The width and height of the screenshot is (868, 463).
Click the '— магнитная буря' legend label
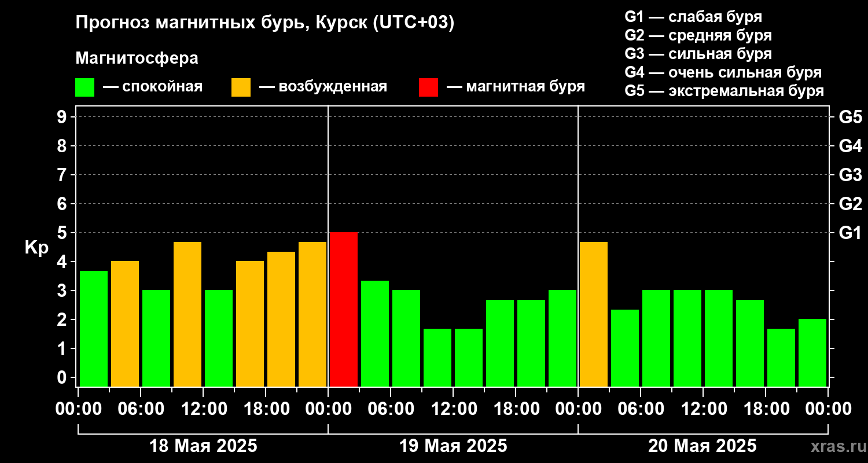click(x=516, y=87)
